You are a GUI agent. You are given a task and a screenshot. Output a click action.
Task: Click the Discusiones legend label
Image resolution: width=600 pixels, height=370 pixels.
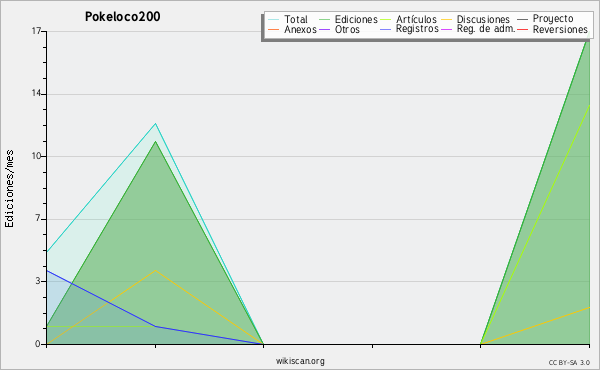click(483, 19)
